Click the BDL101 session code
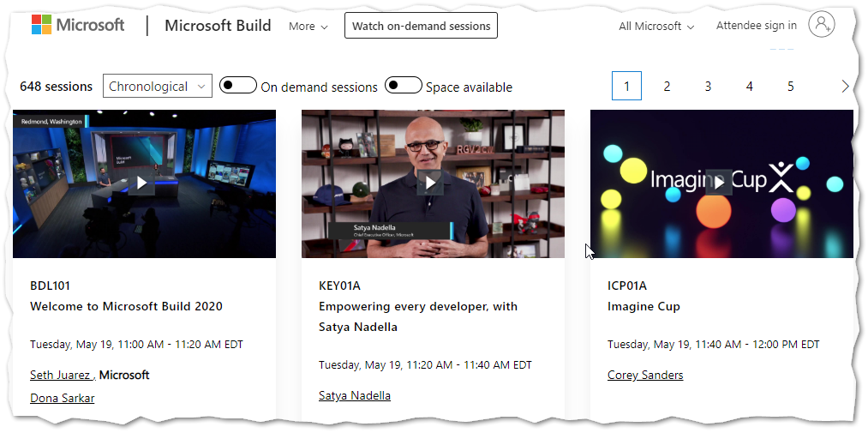This screenshot has height=433, width=868. pyautogui.click(x=50, y=286)
